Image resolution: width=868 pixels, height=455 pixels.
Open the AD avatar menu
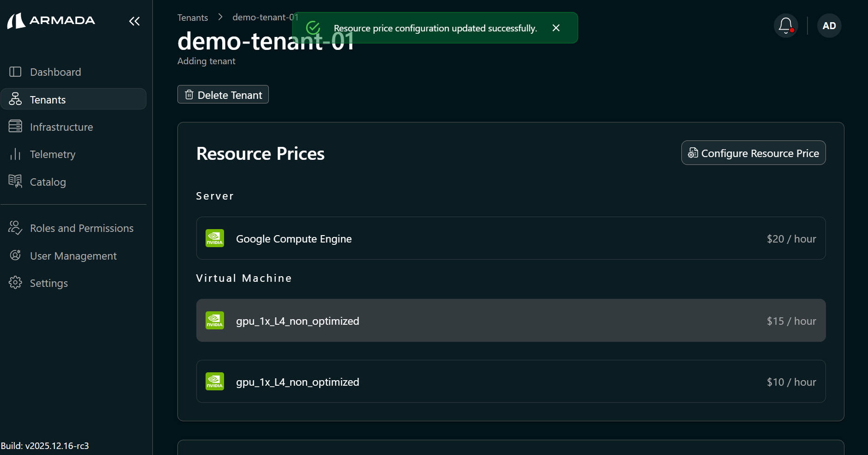coord(828,25)
